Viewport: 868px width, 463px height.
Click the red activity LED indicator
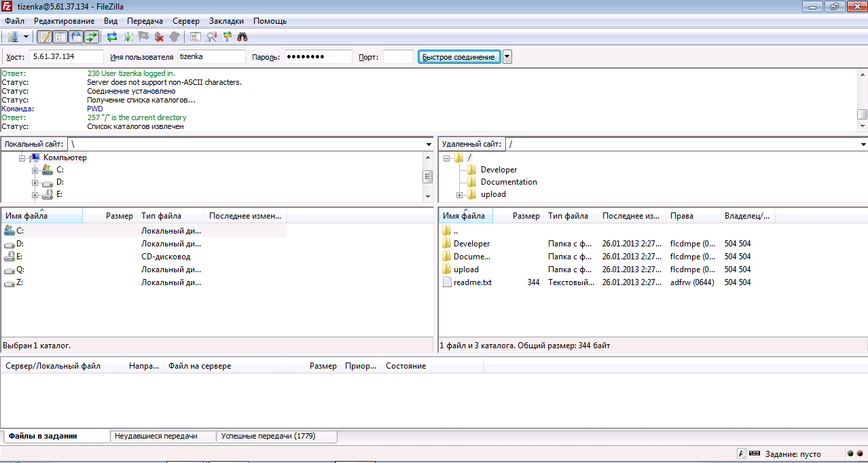pos(859,453)
